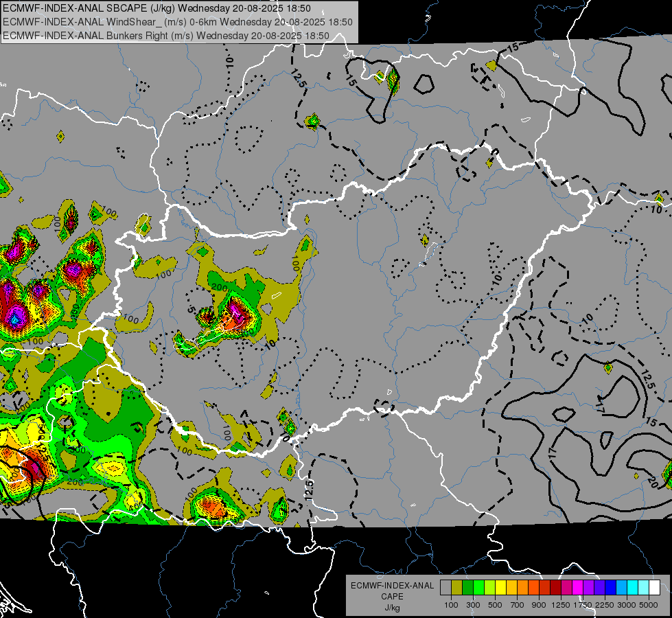Screen dimensions: 672x618
Task: Click the legend value 100
Action: [x=451, y=605]
